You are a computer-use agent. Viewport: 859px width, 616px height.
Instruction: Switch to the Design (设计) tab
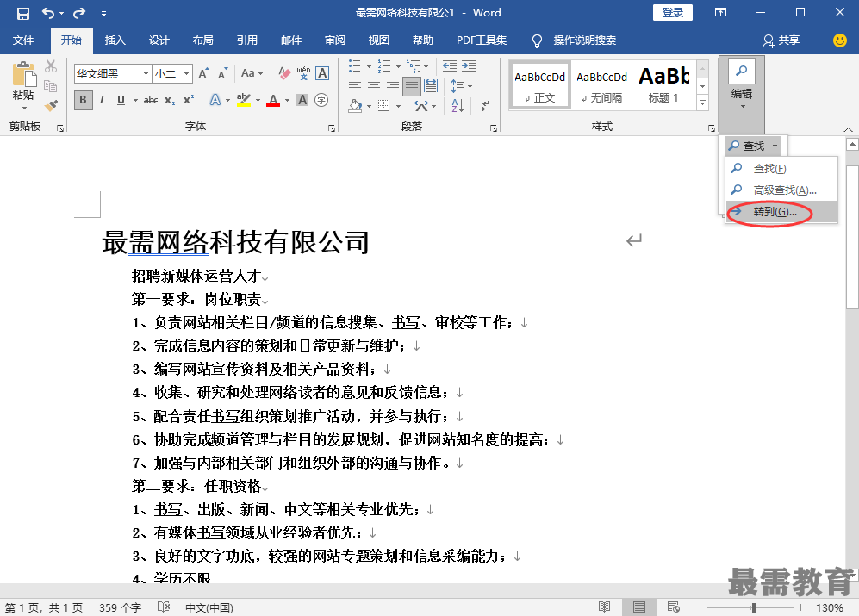[159, 40]
